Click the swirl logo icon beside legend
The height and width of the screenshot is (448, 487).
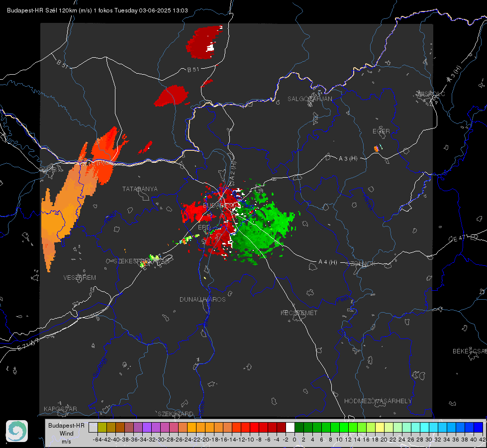click(17, 431)
